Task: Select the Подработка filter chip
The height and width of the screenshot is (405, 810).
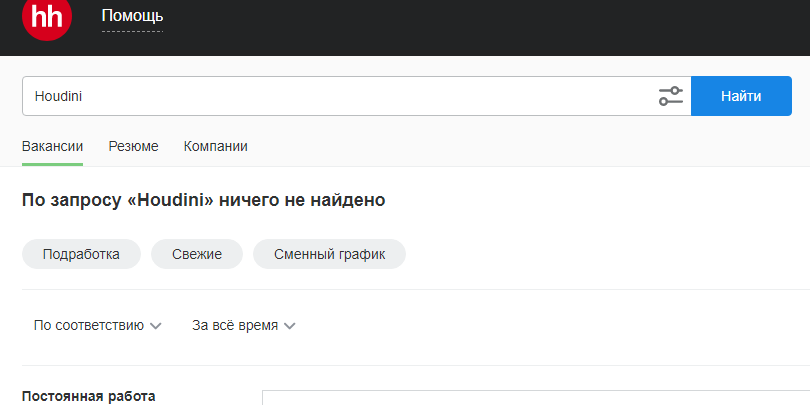Action: coord(81,254)
